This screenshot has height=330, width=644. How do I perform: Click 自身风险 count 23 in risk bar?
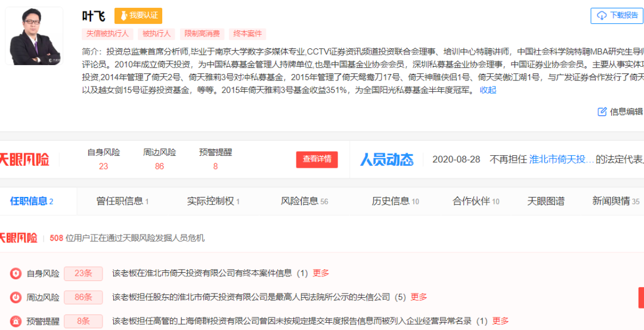click(x=104, y=166)
